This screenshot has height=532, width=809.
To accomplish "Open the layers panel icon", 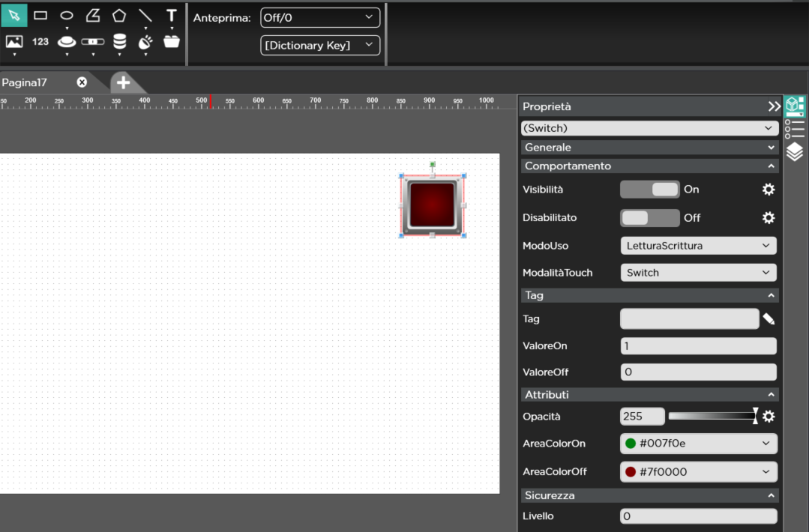I will (795, 152).
